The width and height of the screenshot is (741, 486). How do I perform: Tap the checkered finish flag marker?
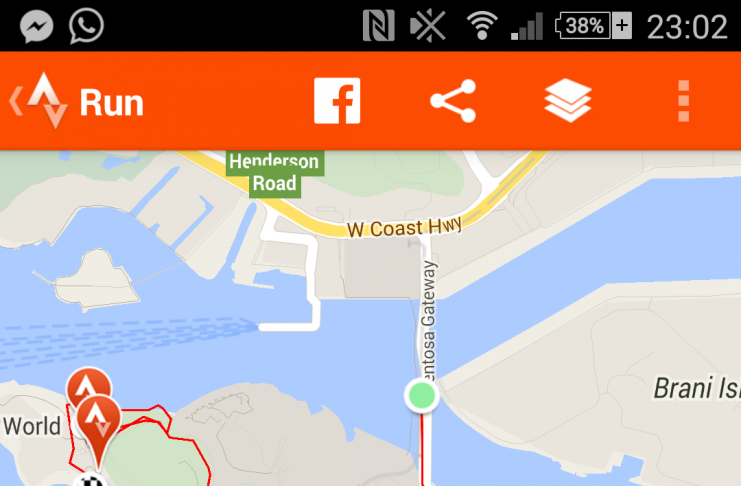tap(92, 480)
